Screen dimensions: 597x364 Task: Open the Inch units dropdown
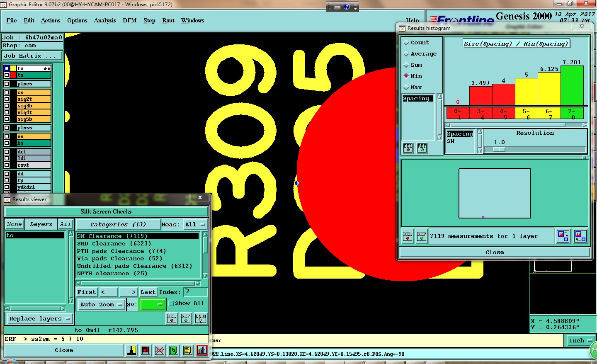pos(580,341)
